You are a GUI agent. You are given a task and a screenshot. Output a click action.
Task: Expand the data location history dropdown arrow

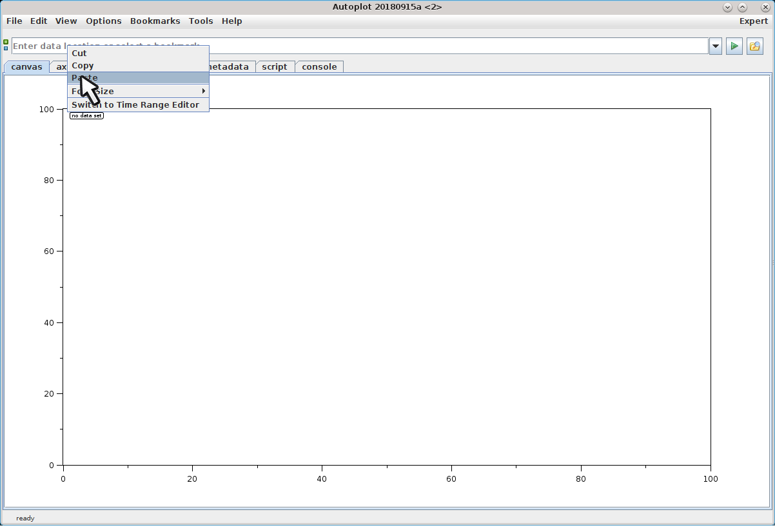[715, 46]
